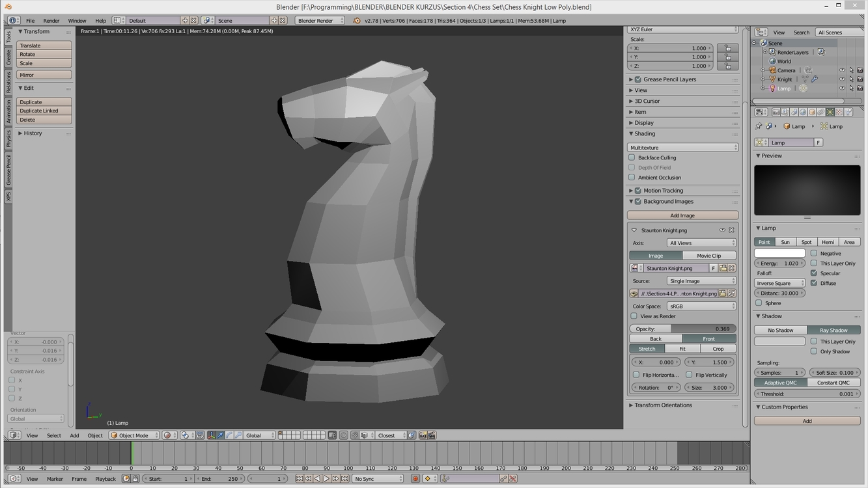
Task: Enable the Negative option for the lamp
Action: tap(814, 253)
